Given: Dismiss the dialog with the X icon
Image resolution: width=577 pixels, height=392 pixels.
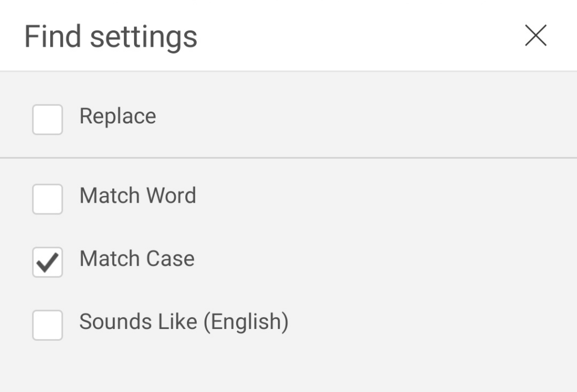Looking at the screenshot, I should [x=535, y=36].
